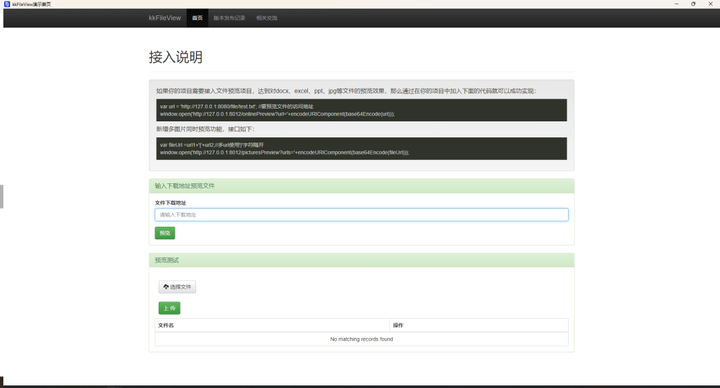The image size is (720, 388).
Task: Close the kkFileView window
Action: pos(710,4)
